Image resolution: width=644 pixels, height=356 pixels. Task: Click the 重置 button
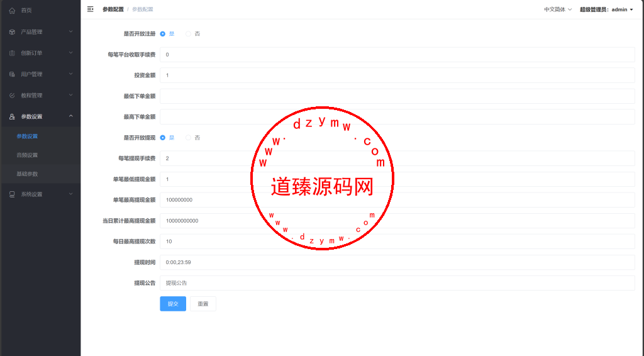coord(203,304)
